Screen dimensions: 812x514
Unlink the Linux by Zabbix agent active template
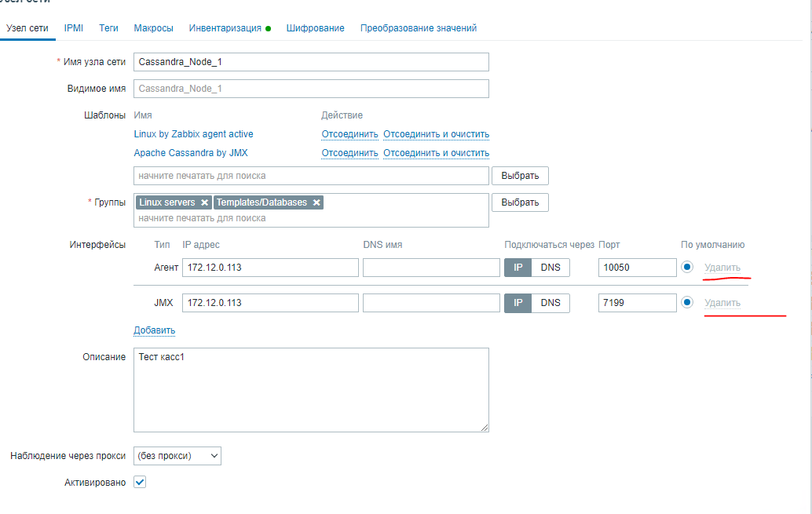[349, 134]
